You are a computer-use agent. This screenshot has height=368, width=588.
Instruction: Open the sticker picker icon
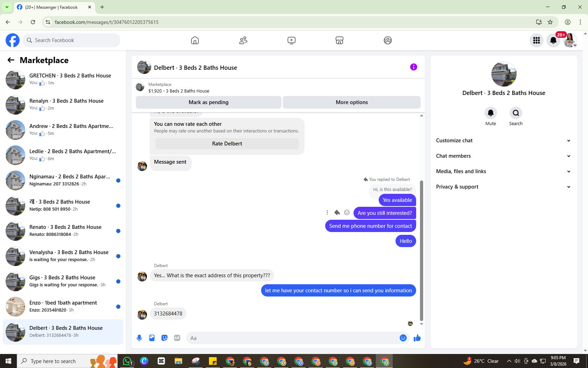(164, 338)
